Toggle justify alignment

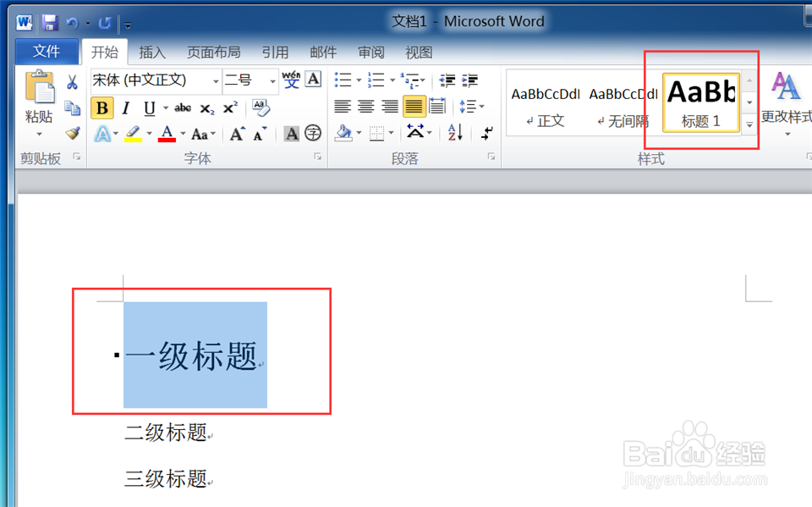pyautogui.click(x=414, y=107)
